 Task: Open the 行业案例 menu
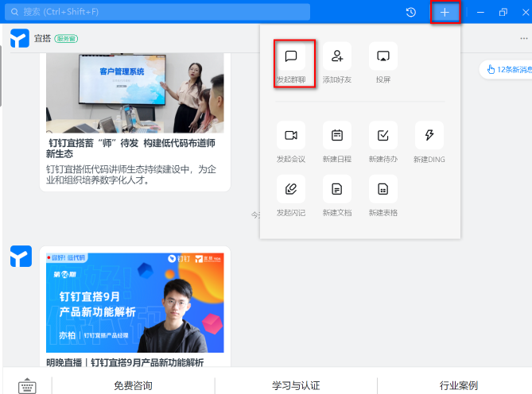coord(458,385)
